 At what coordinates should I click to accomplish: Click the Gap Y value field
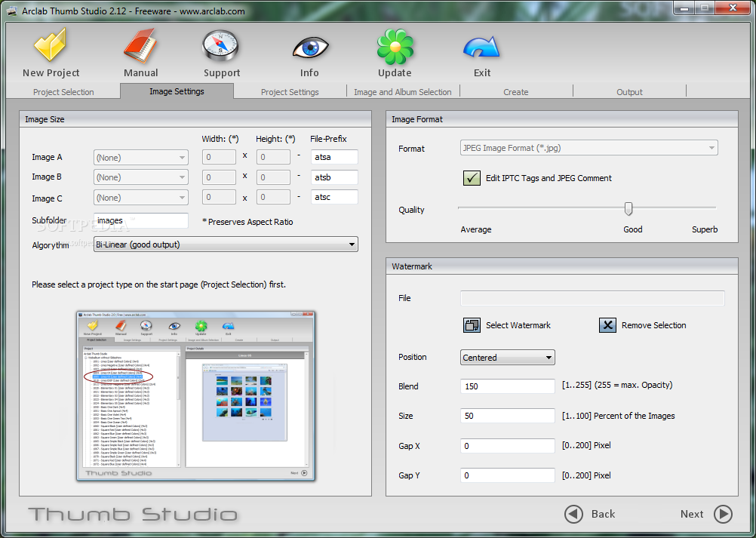508,475
